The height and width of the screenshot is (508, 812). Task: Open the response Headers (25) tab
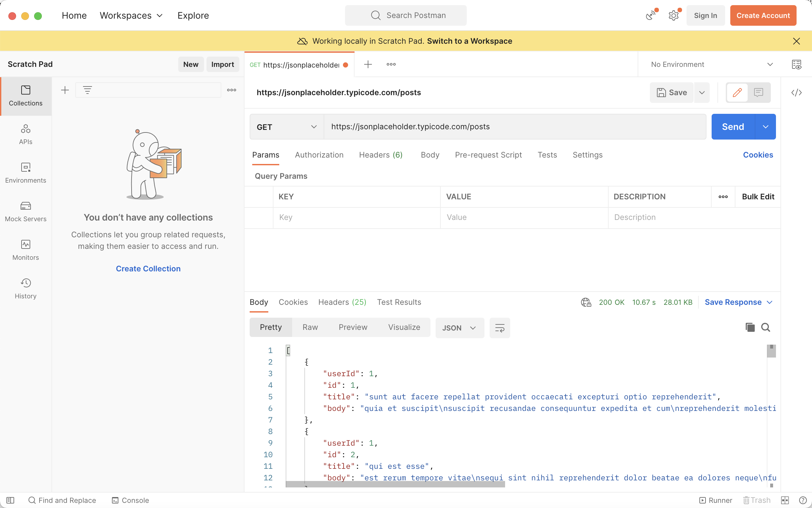(342, 302)
